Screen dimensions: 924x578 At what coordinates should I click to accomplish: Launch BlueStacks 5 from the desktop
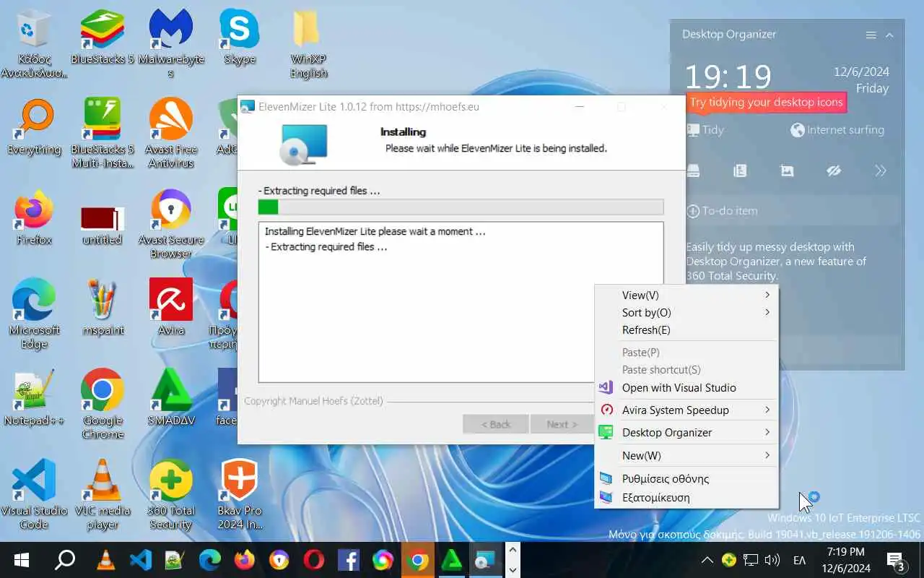click(x=103, y=38)
